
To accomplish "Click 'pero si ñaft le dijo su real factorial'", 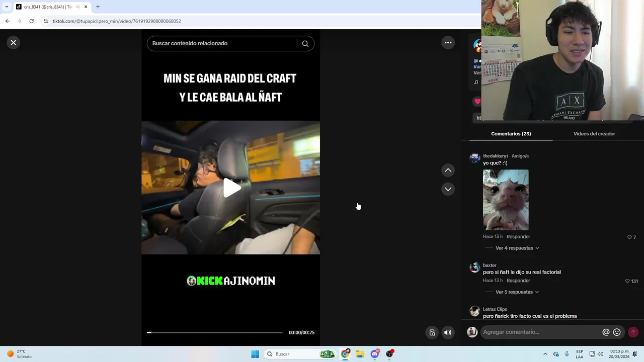I will click(522, 272).
